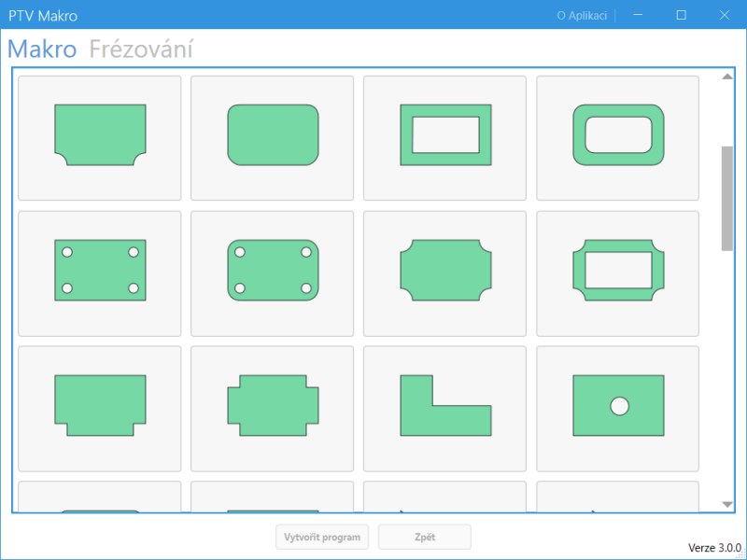Click the Vytvořit program button
The height and width of the screenshot is (560, 747).
pos(322,538)
